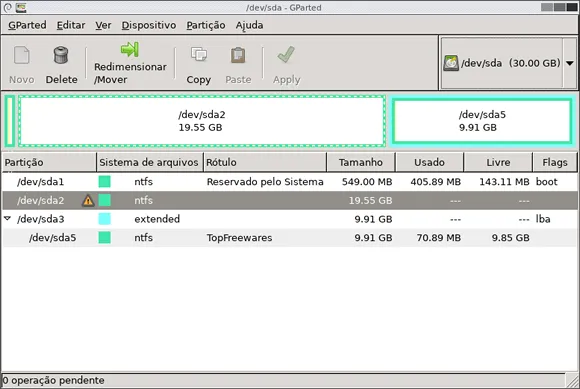Click the disk icon beside /dev/sda selector
This screenshot has height=389, width=580.
[x=451, y=63]
